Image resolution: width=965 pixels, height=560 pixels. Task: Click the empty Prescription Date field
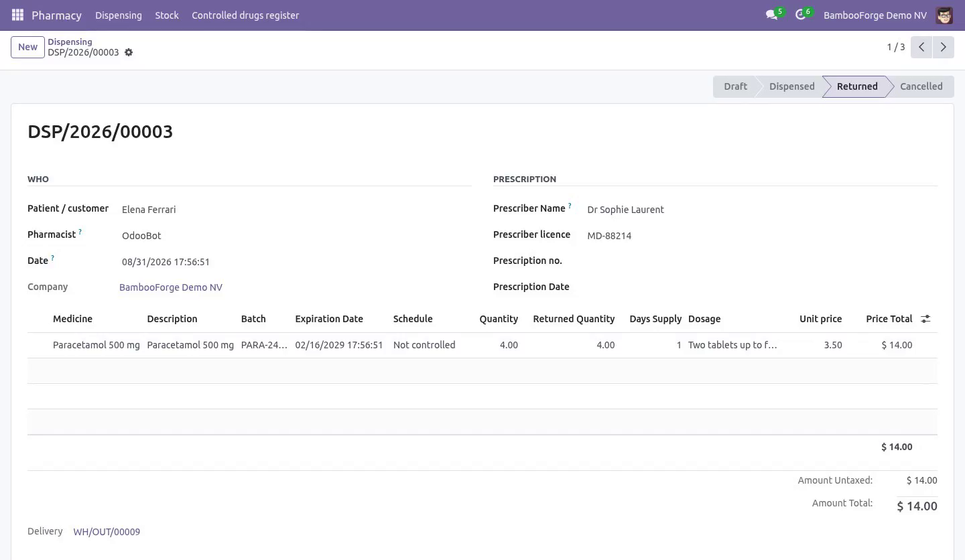pos(761,288)
